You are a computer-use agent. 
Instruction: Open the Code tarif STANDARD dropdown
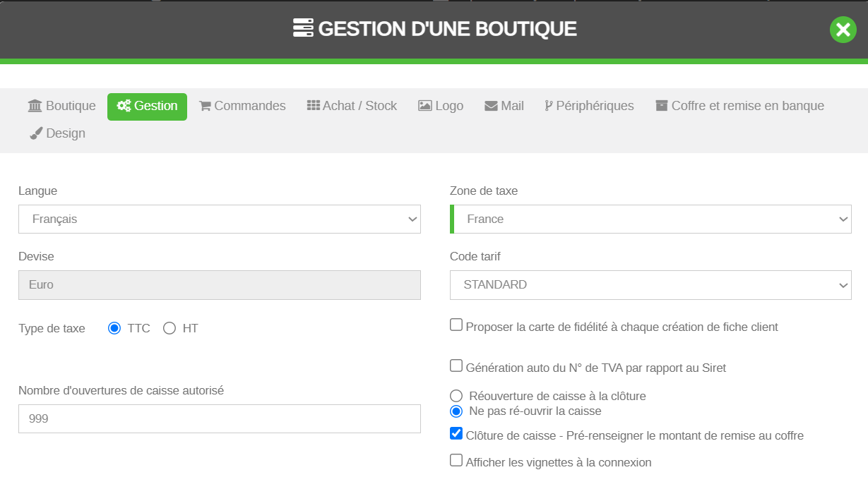(650, 285)
